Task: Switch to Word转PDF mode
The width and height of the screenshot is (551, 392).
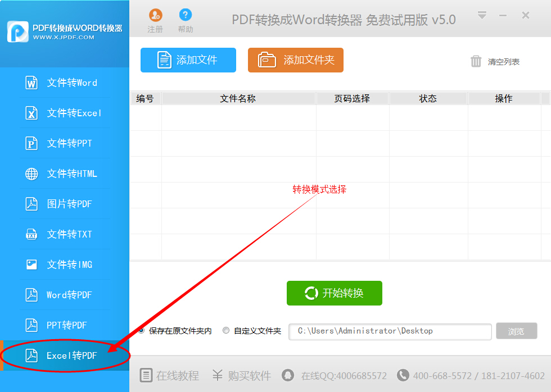Action: pos(65,295)
